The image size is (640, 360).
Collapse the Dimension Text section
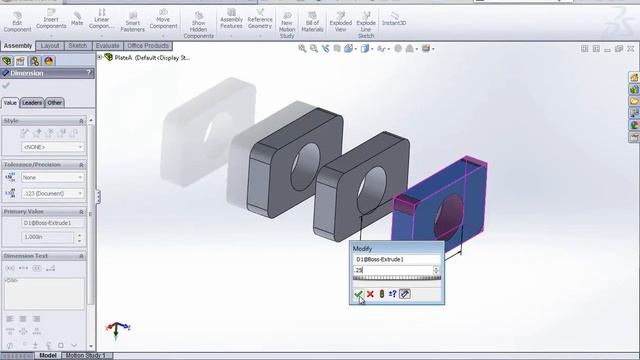(x=81, y=256)
